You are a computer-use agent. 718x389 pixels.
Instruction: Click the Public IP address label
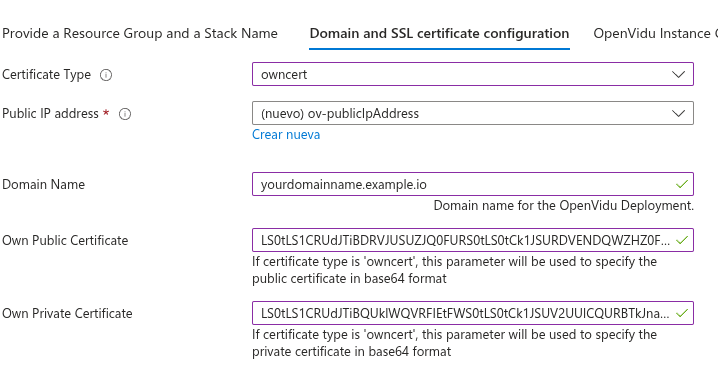50,113
